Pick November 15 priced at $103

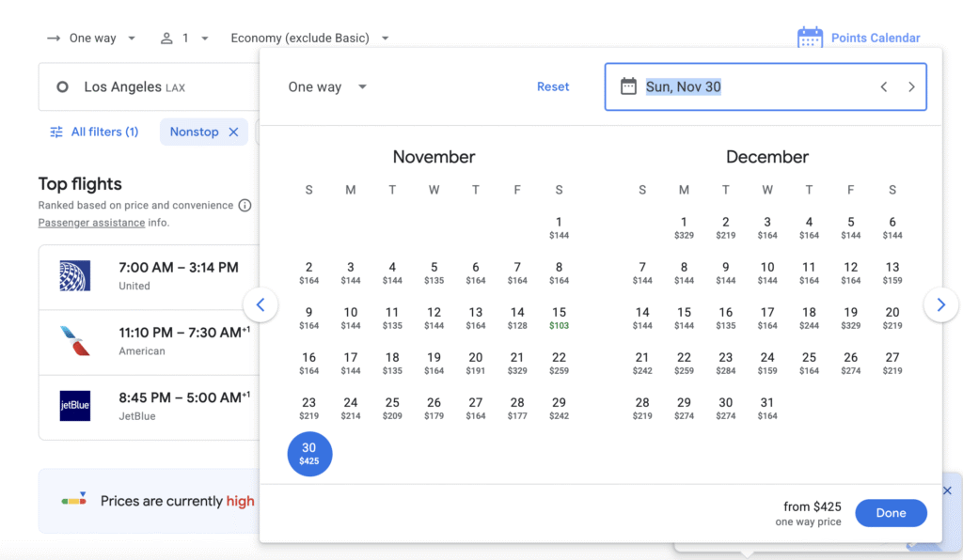pos(559,318)
